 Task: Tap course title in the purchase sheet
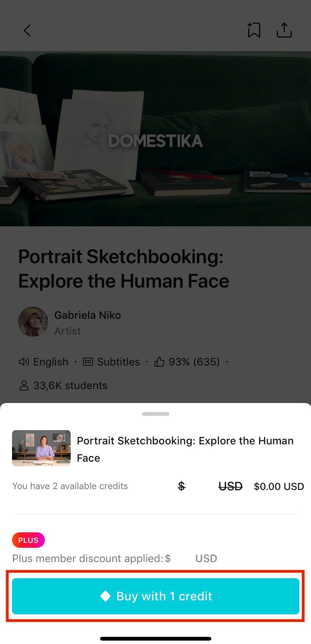(x=185, y=449)
